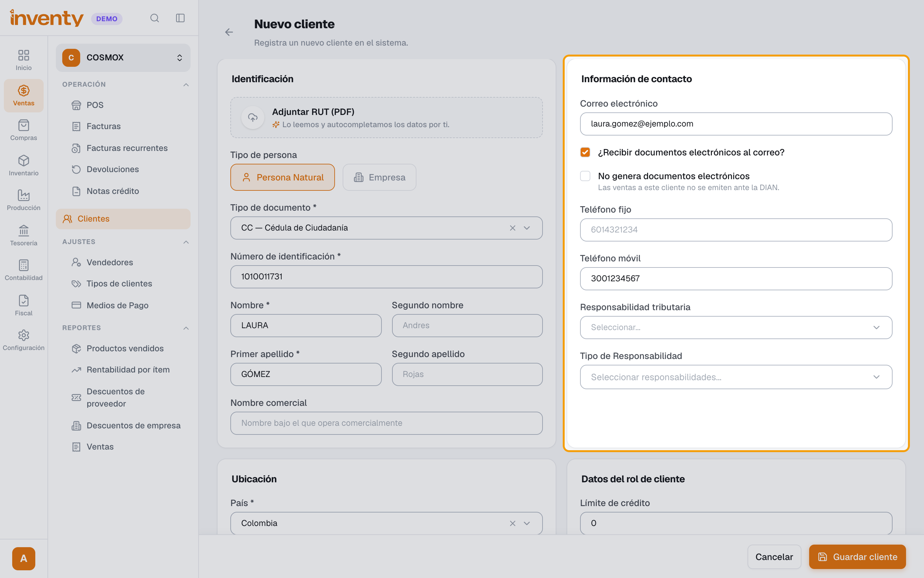Screen dimensions: 924x578
Task: Open Inicio in the icon rail
Action: pyautogui.click(x=24, y=60)
